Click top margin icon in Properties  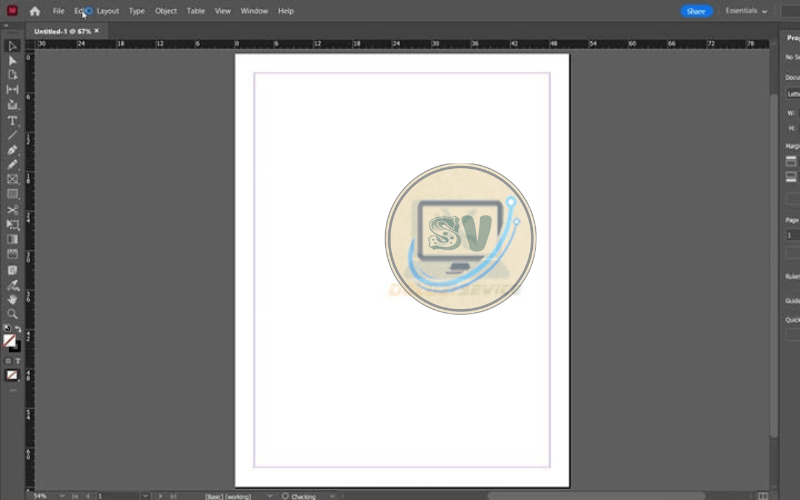click(x=791, y=161)
